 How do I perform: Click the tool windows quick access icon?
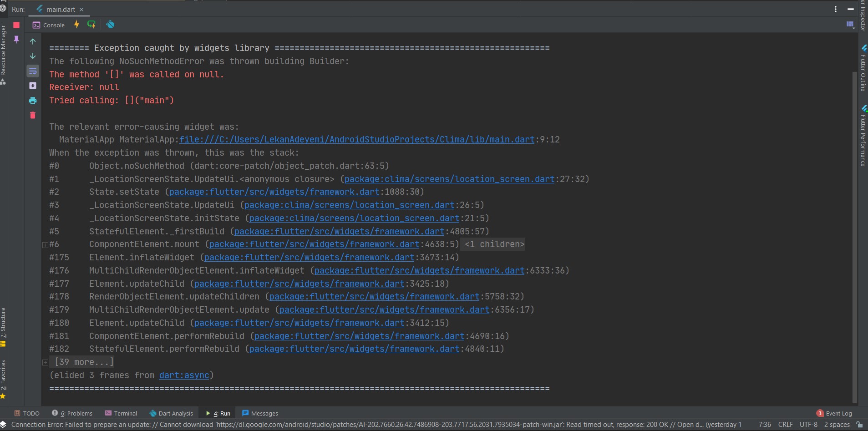(x=4, y=425)
